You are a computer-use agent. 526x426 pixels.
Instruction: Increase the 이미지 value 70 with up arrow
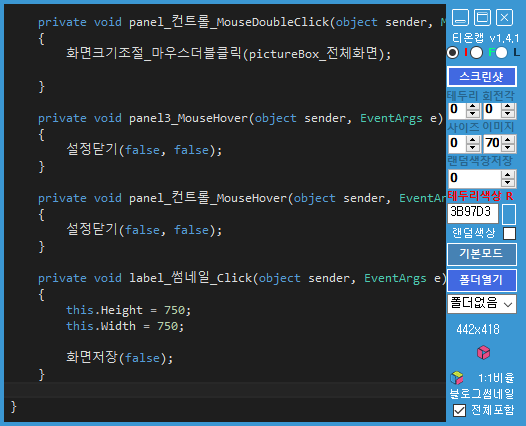tap(508, 140)
